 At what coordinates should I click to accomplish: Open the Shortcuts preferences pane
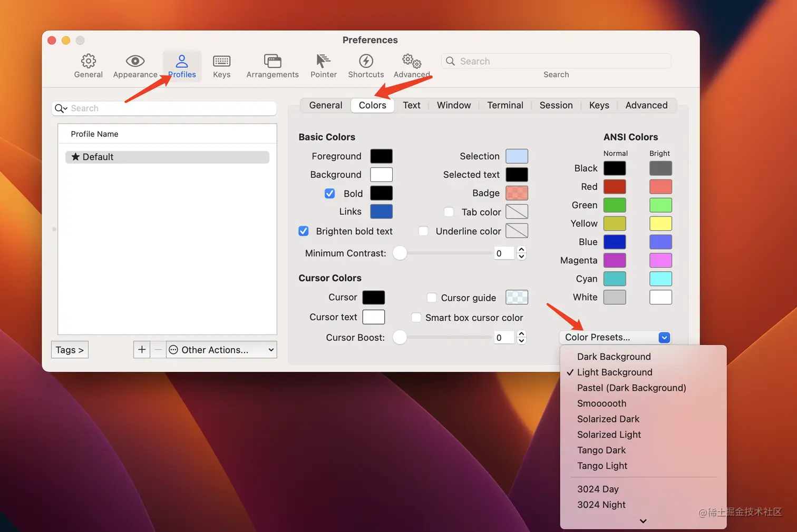click(x=366, y=66)
